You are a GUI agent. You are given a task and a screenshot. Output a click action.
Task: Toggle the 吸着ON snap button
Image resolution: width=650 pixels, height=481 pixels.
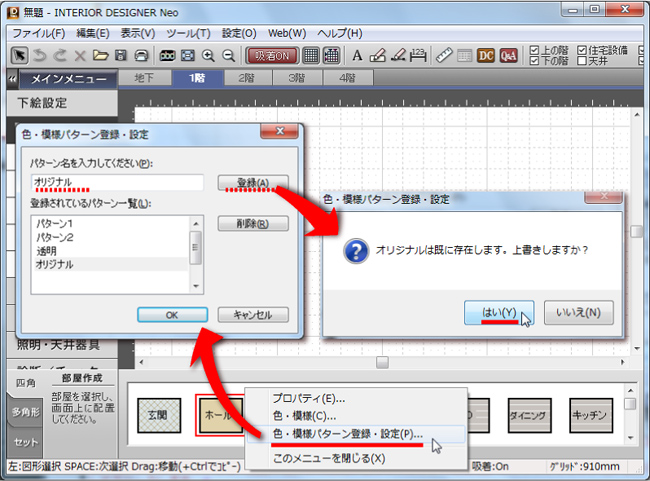click(272, 55)
